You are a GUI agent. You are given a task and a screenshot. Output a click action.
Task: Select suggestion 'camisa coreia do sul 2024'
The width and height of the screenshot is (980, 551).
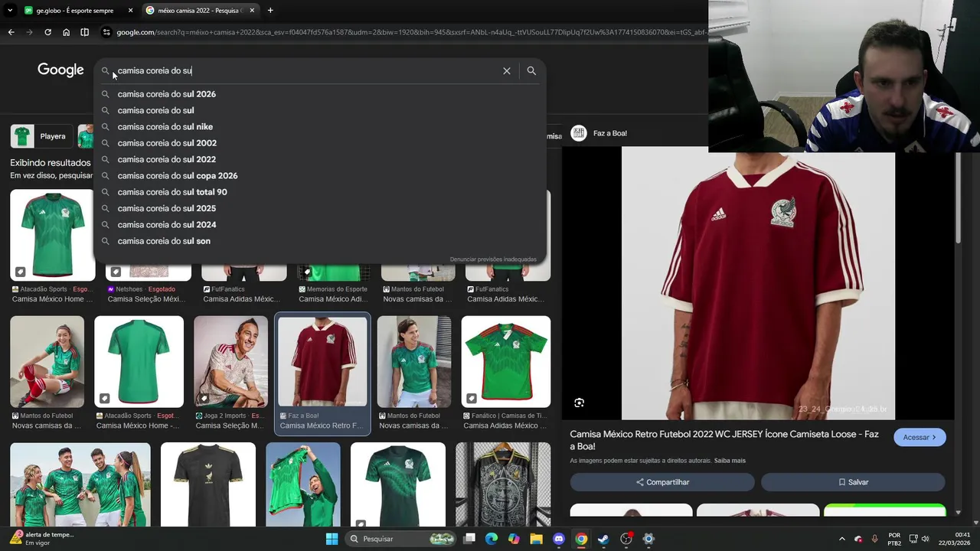click(x=320, y=225)
